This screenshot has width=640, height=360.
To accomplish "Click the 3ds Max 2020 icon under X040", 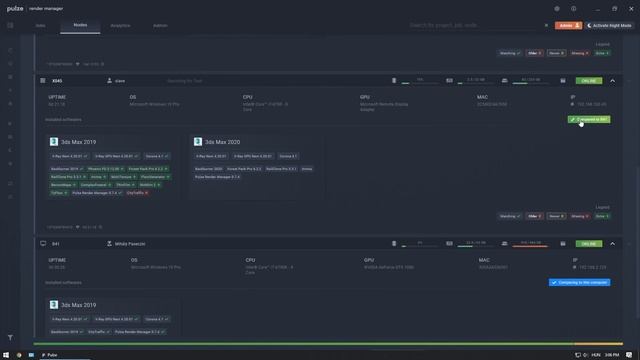I will coord(198,142).
